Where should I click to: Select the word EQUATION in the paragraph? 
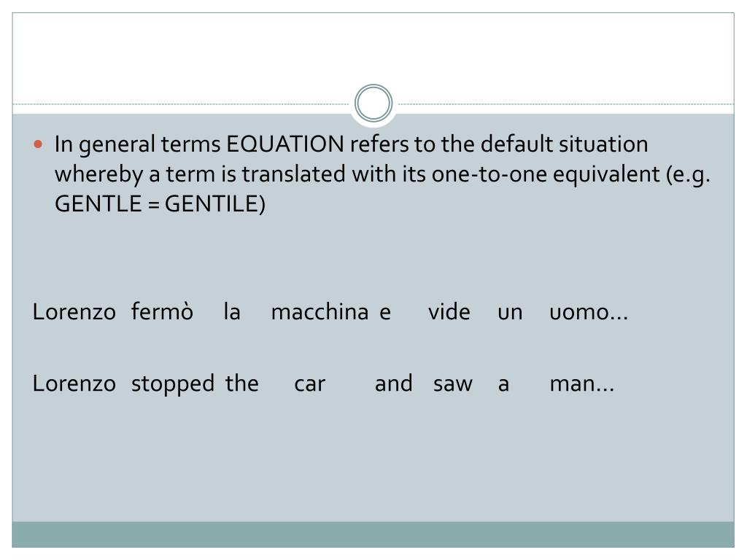(x=285, y=144)
